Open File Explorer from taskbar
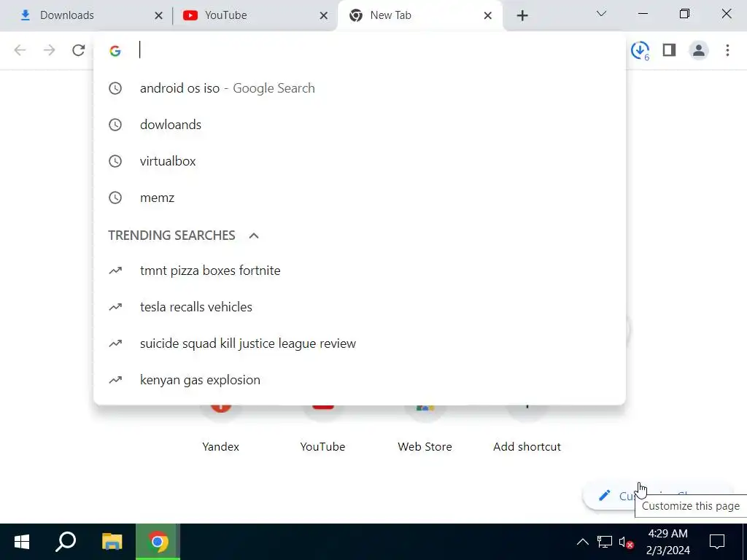The width and height of the screenshot is (747, 560). (x=112, y=542)
